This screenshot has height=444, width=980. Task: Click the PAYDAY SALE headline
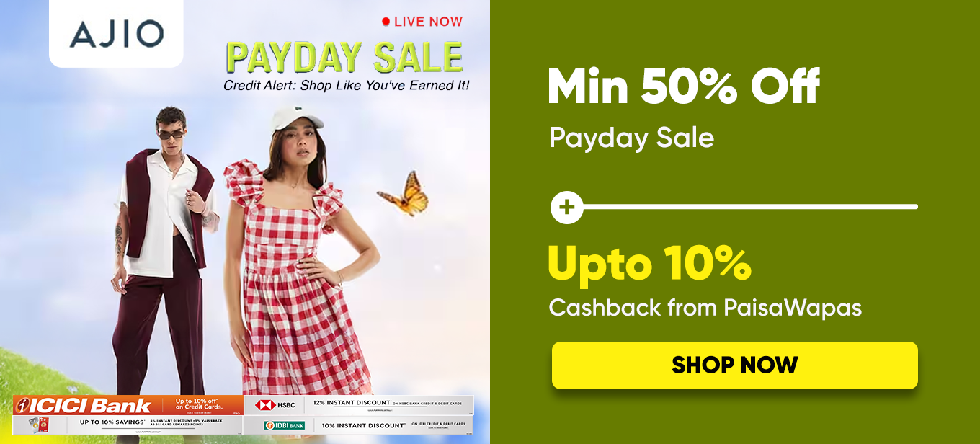click(344, 58)
